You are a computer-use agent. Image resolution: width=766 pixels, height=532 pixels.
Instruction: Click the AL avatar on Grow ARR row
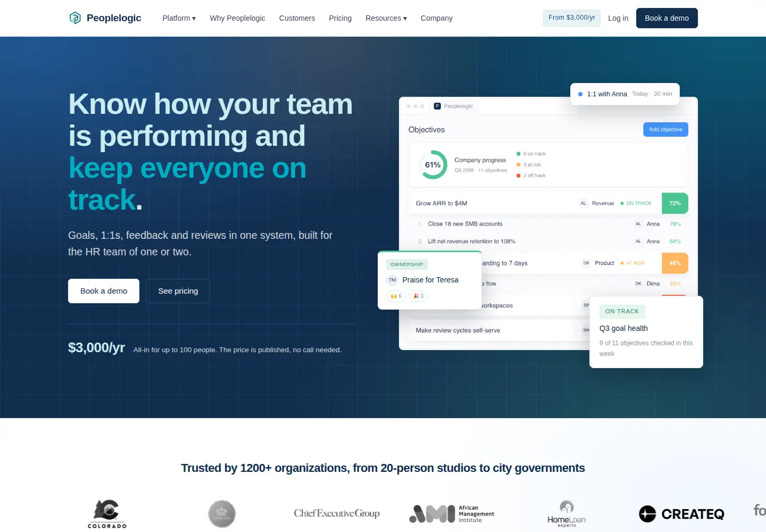[583, 203]
